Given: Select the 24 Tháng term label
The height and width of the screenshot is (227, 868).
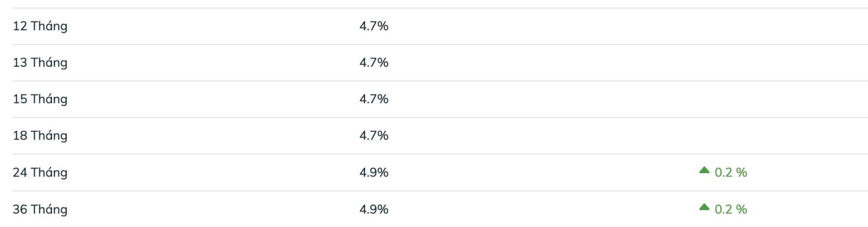Looking at the screenshot, I should pos(40,172).
